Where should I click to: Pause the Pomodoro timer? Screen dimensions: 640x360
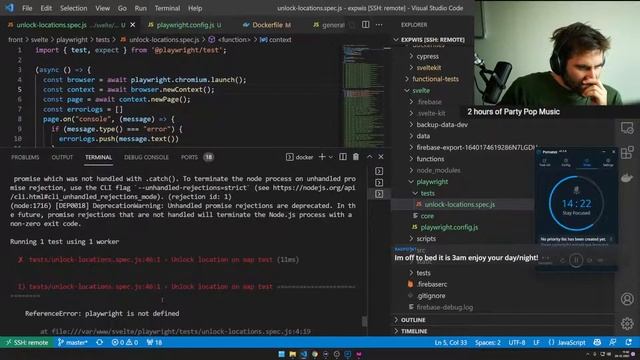(576, 260)
